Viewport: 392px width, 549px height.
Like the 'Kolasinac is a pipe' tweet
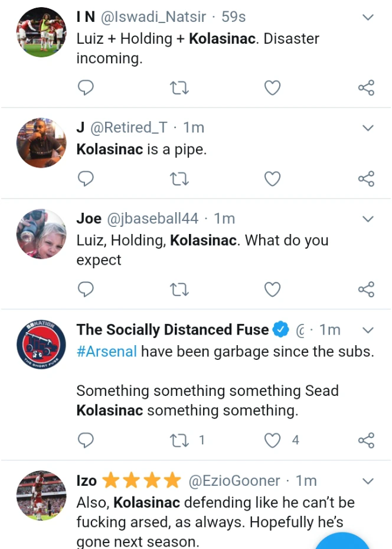tap(272, 178)
